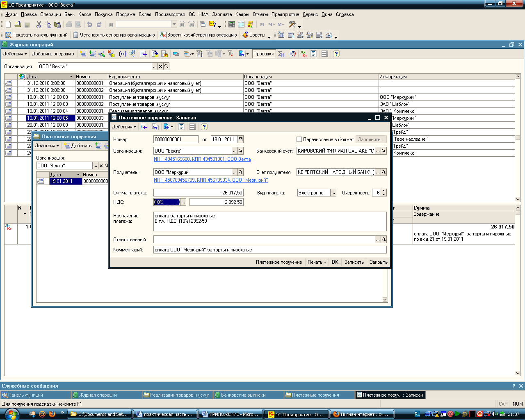The width and height of the screenshot is (525, 420).
Task: Open the ООО "Меркурий" ИНН/КПП link
Action: tap(211, 180)
